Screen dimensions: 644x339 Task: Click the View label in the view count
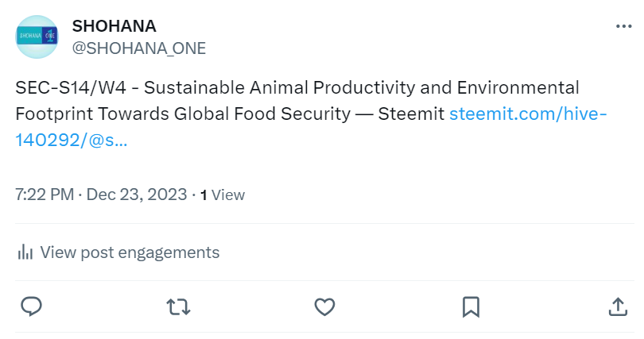[x=228, y=195]
